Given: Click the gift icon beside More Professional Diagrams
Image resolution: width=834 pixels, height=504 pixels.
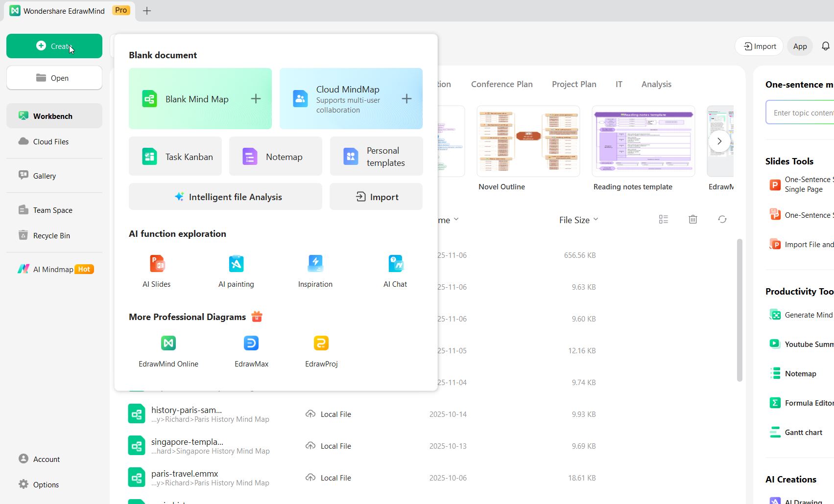Looking at the screenshot, I should coord(257,317).
